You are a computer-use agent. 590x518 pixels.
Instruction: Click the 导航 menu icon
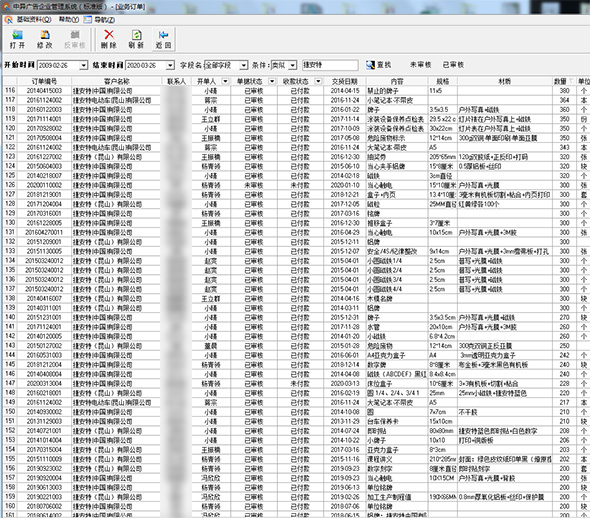tap(88, 20)
